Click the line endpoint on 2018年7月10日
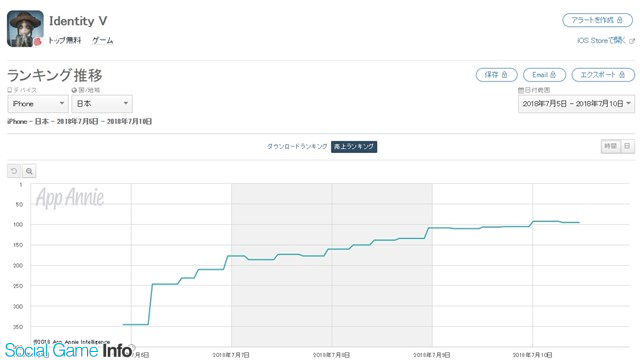Viewport: 640px width, 363px height. (579, 223)
